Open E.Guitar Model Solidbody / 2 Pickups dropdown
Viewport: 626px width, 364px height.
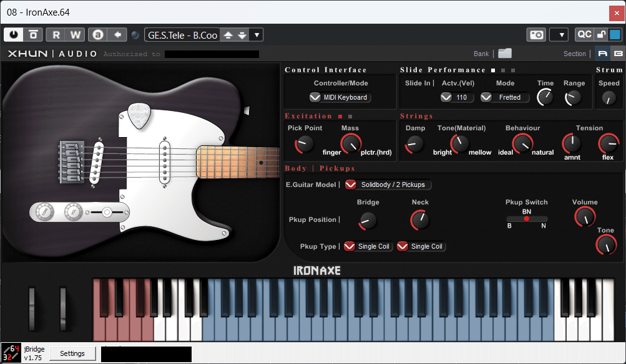(x=388, y=184)
